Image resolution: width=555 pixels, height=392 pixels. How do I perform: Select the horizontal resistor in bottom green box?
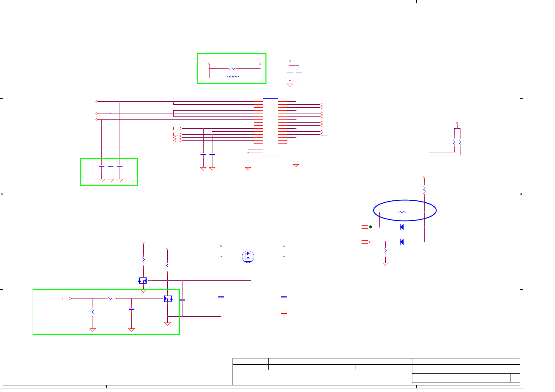coord(112,299)
